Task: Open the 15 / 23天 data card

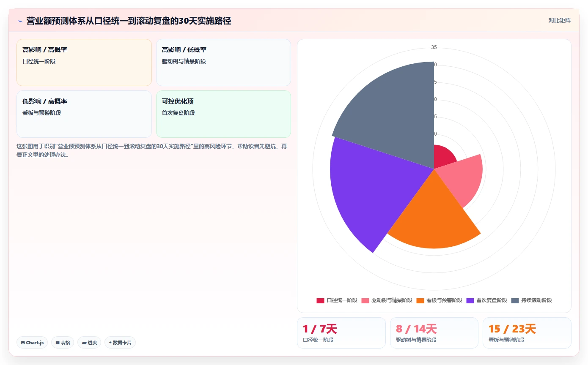Action: point(527,333)
